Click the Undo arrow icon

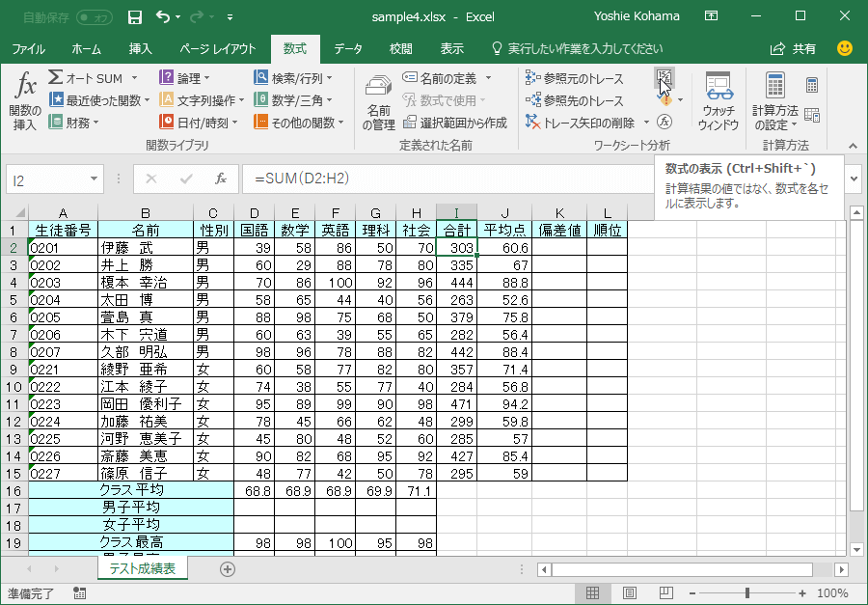[163, 16]
